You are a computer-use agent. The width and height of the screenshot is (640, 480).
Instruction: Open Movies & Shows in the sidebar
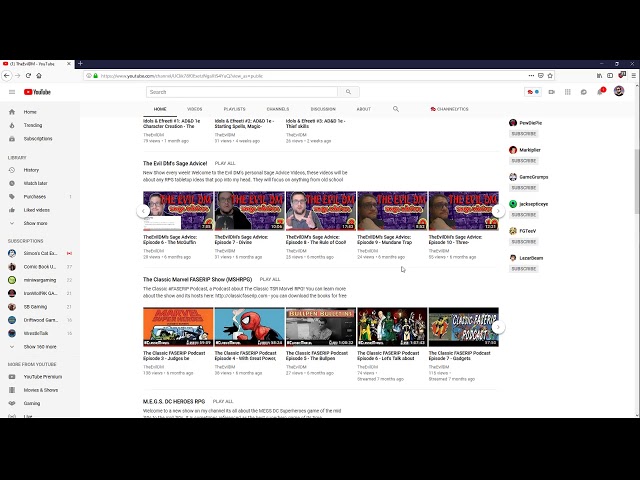40,390
